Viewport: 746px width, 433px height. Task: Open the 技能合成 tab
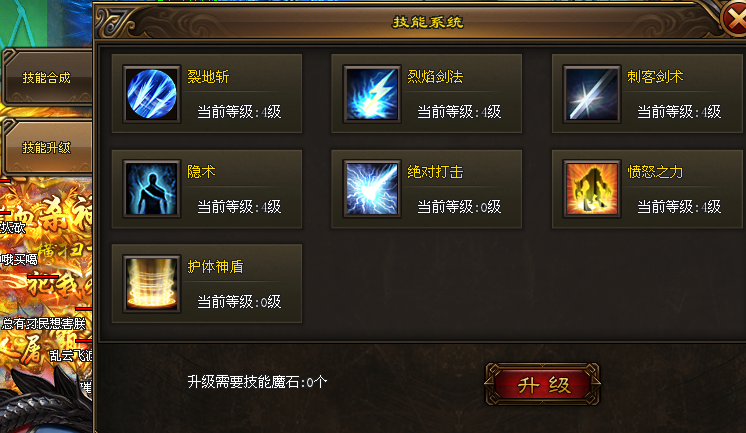[x=47, y=77]
